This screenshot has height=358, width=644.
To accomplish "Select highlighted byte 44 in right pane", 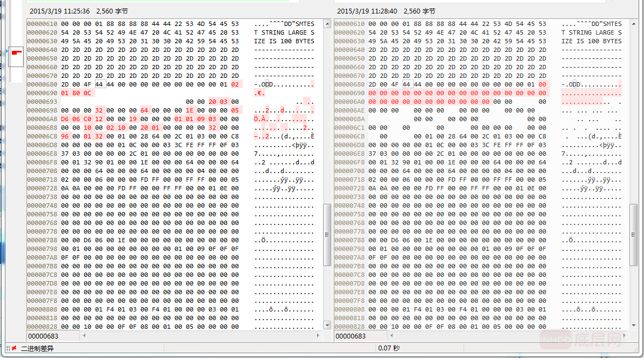I will pos(406,84).
